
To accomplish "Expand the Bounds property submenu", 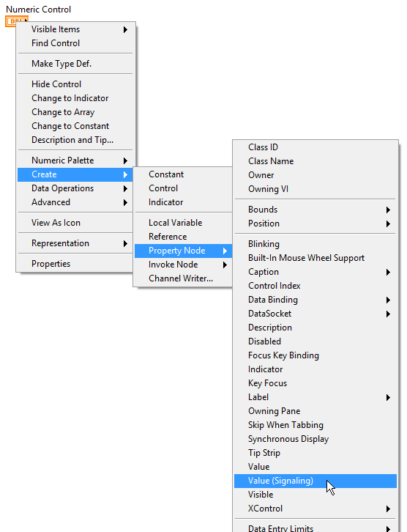I will pyautogui.click(x=315, y=210).
